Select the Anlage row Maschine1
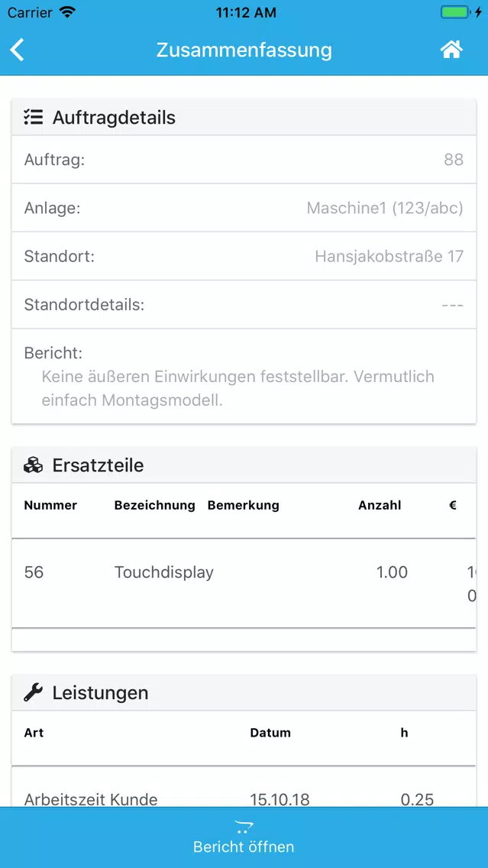The image size is (488, 868). click(x=244, y=208)
